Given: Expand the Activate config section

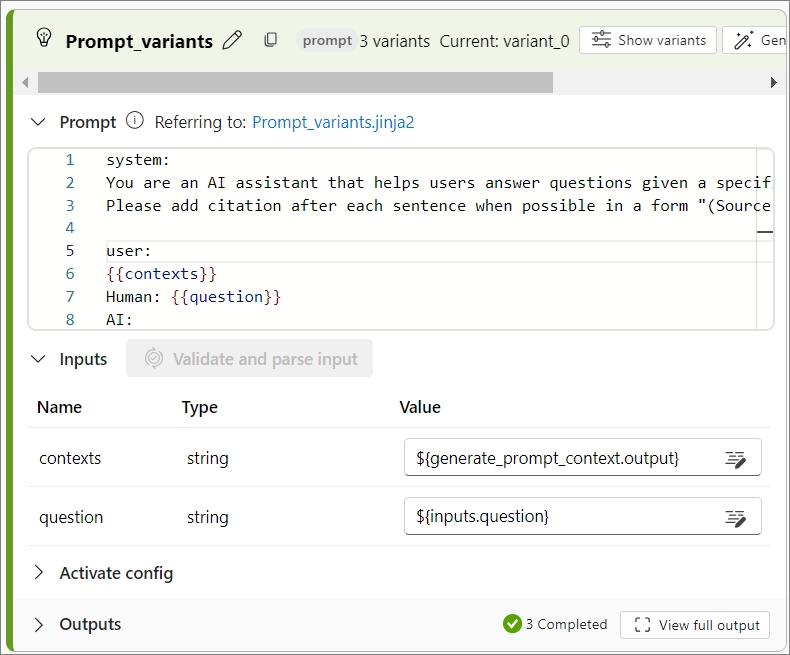Looking at the screenshot, I should (x=38, y=572).
